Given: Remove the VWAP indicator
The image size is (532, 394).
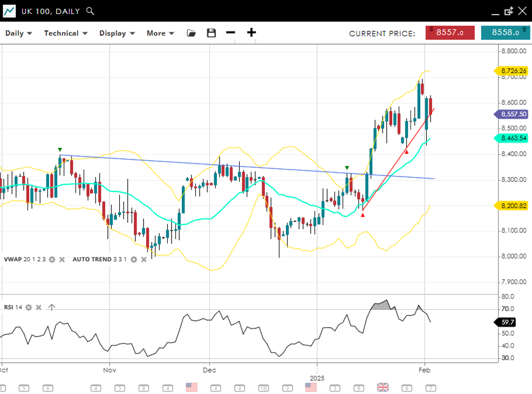Looking at the screenshot, I should coord(62,260).
